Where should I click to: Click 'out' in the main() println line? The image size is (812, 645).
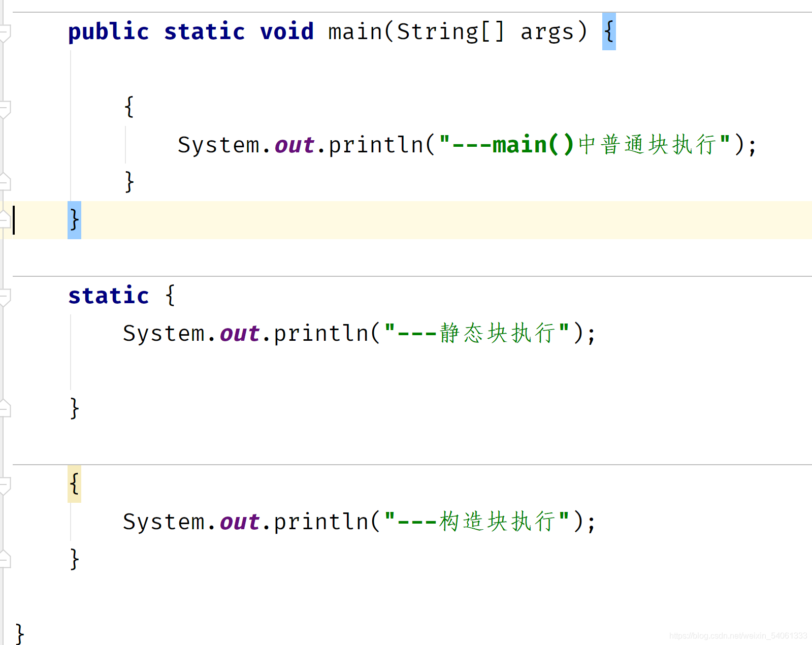[295, 145]
